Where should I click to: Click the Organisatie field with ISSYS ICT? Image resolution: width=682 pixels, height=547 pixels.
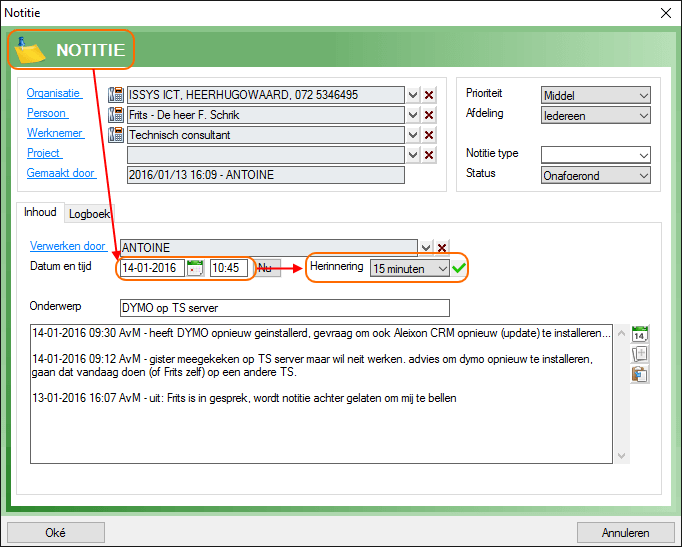[x=266, y=95]
